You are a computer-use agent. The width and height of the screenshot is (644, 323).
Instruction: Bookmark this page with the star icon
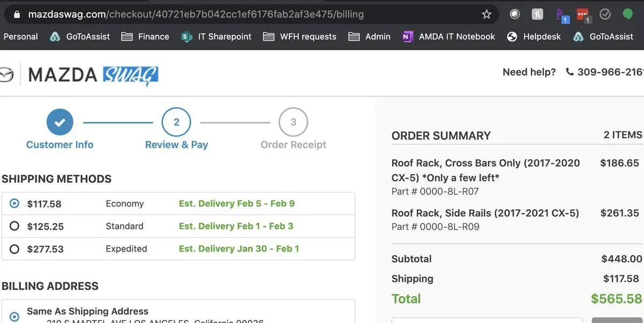pyautogui.click(x=486, y=15)
